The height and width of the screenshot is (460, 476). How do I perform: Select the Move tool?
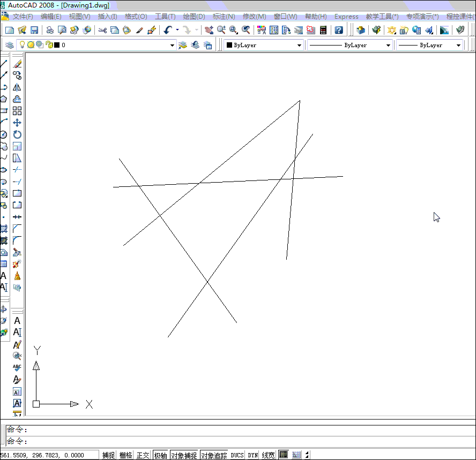(17, 123)
